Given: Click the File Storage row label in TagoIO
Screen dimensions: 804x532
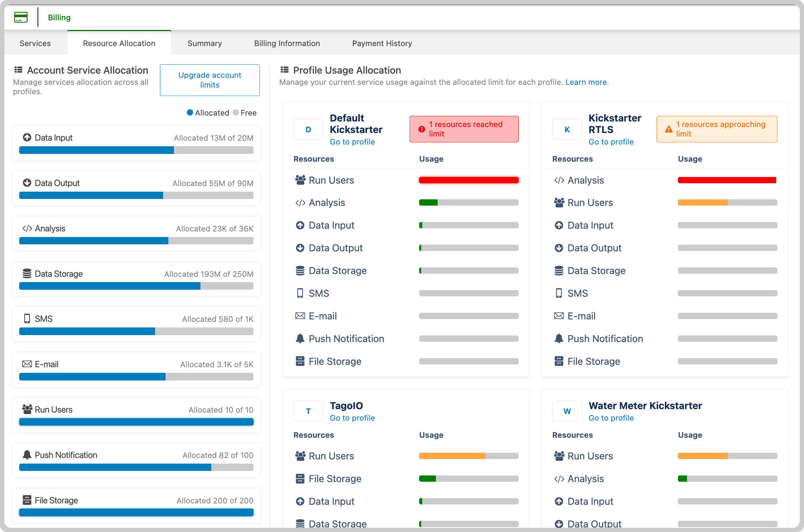Looking at the screenshot, I should coord(335,479).
